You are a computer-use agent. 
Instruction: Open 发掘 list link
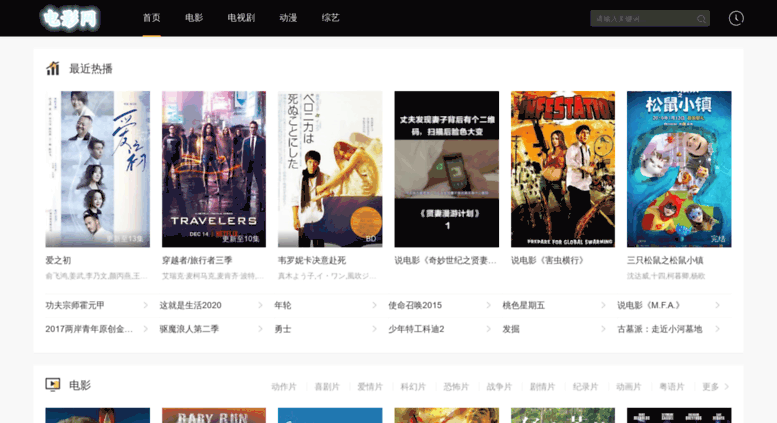click(x=511, y=329)
